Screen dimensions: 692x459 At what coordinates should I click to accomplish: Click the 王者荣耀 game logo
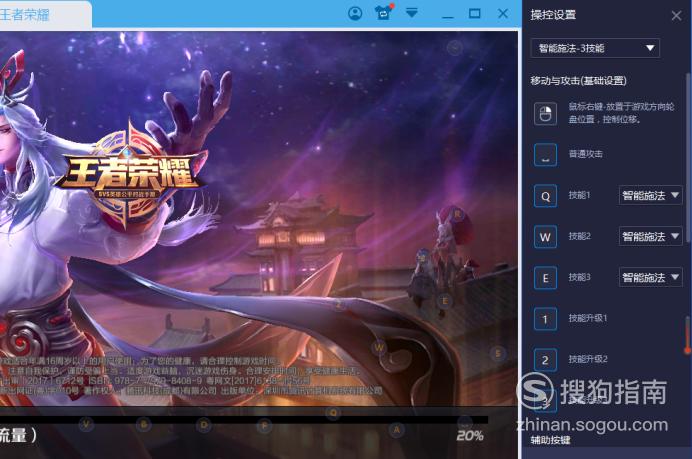tap(130, 174)
